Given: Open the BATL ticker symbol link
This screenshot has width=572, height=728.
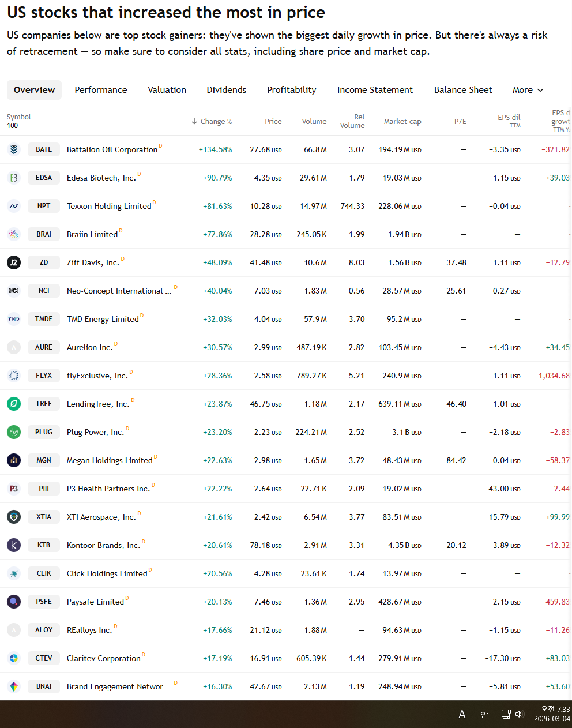Looking at the screenshot, I should click(44, 149).
